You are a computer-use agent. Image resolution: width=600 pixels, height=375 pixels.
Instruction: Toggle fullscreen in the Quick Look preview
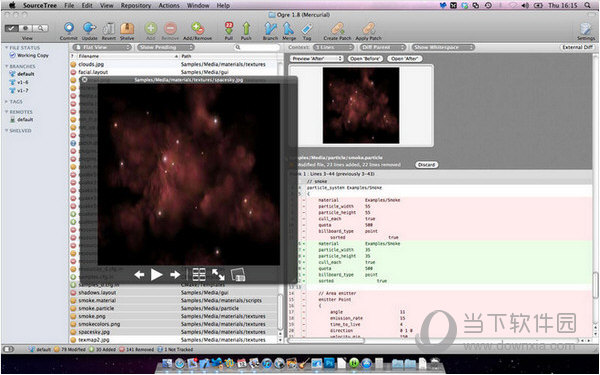click(218, 274)
